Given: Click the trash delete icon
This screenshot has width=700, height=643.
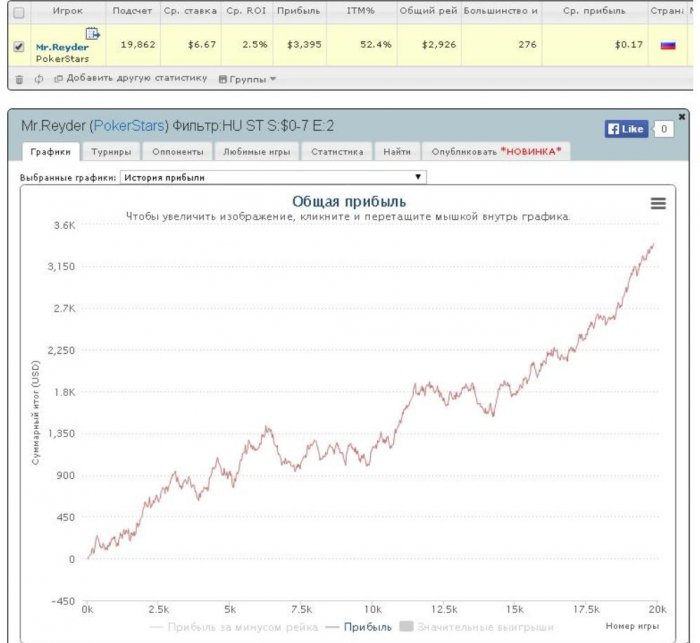Looking at the screenshot, I should 19,79.
